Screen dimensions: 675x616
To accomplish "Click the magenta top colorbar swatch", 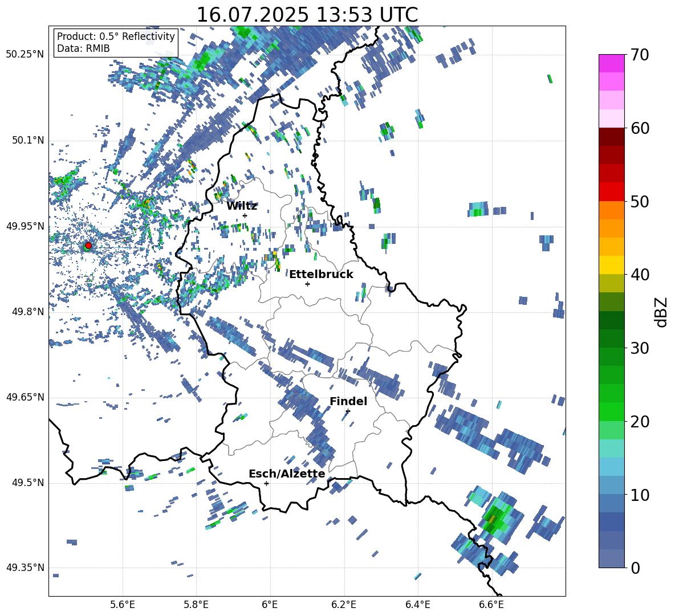I will pos(611,63).
